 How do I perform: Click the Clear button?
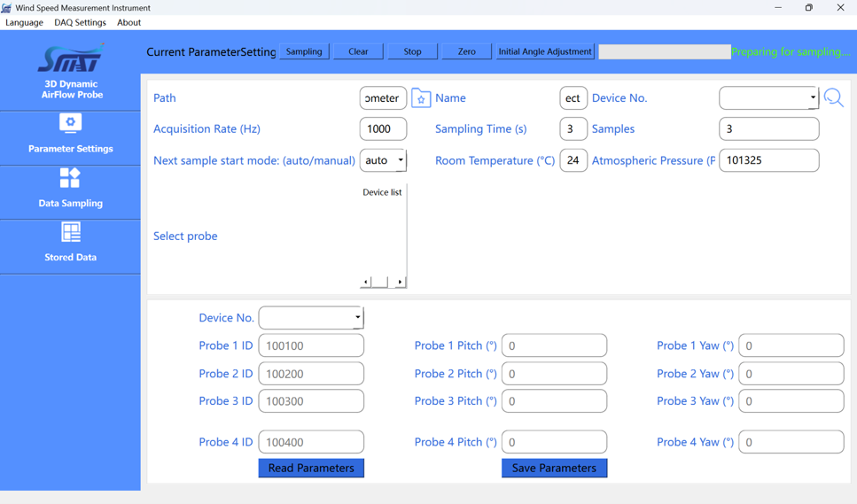(x=358, y=51)
